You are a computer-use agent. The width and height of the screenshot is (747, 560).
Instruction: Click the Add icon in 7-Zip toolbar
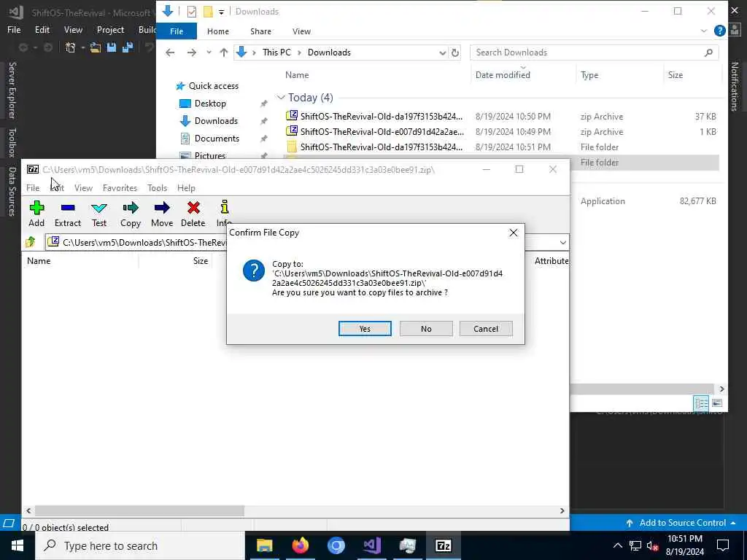pos(36,213)
